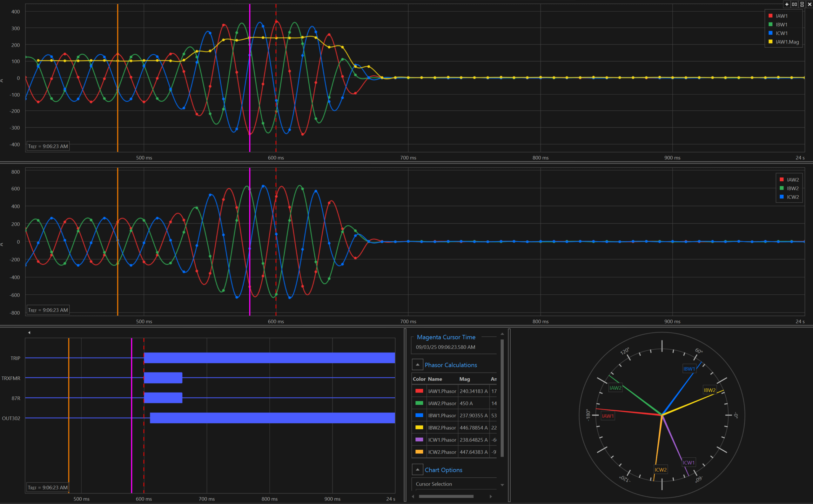Click the 240.34183 A magnitude value
Viewport: 813px width, 504px height.
[x=474, y=391]
